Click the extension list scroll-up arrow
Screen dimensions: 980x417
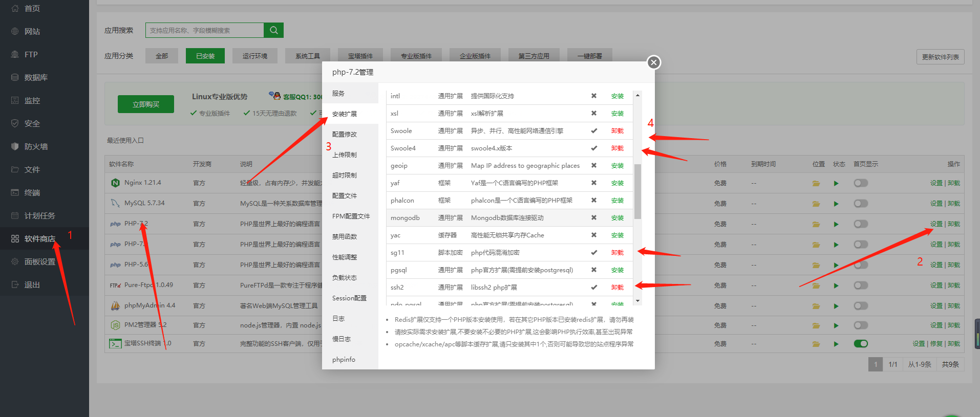[x=637, y=95]
